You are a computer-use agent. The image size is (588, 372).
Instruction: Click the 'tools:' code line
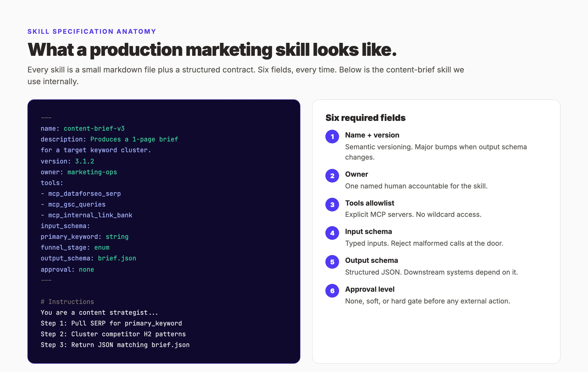pos(52,183)
